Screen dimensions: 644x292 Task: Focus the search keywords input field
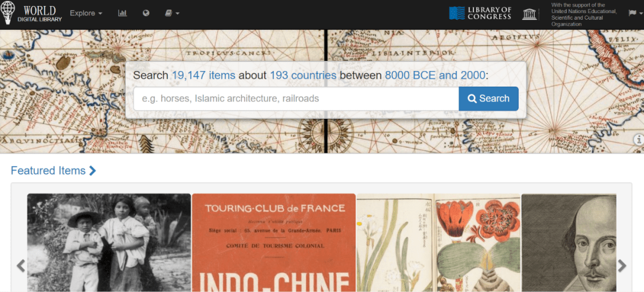(x=296, y=99)
